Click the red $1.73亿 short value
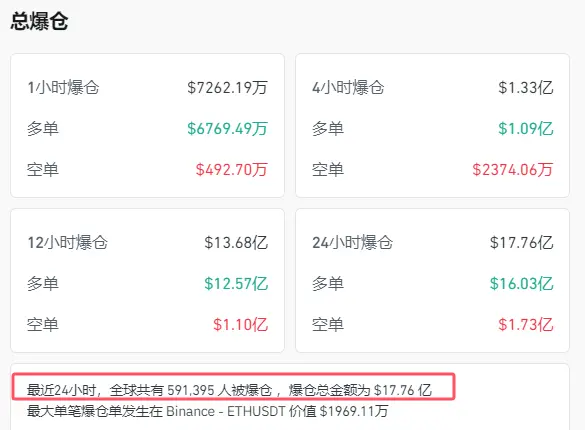The image size is (585, 430). [526, 324]
